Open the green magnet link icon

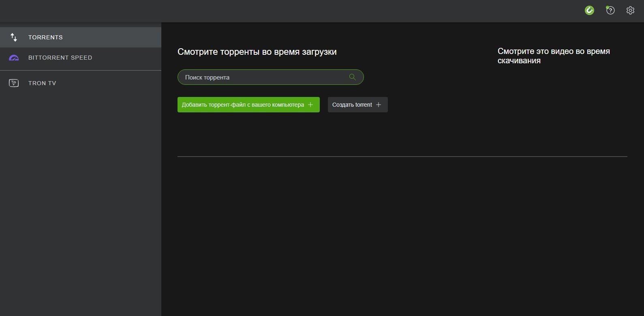[589, 11]
